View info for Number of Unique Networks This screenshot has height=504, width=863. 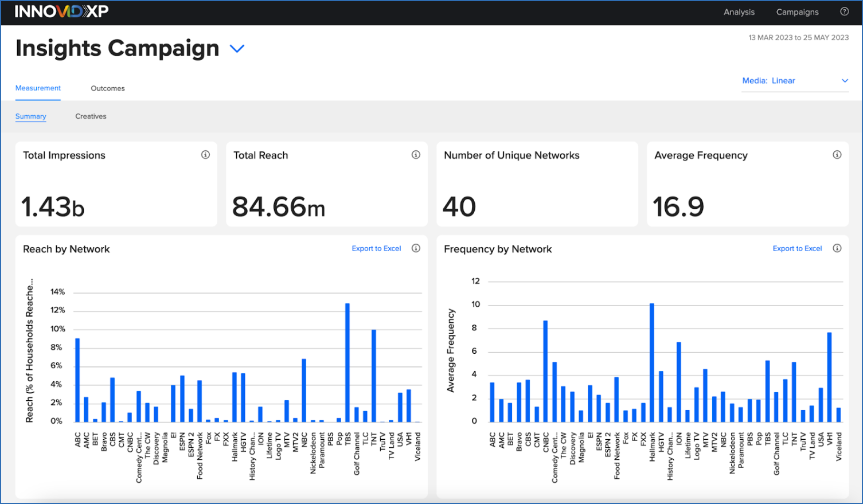(x=626, y=154)
